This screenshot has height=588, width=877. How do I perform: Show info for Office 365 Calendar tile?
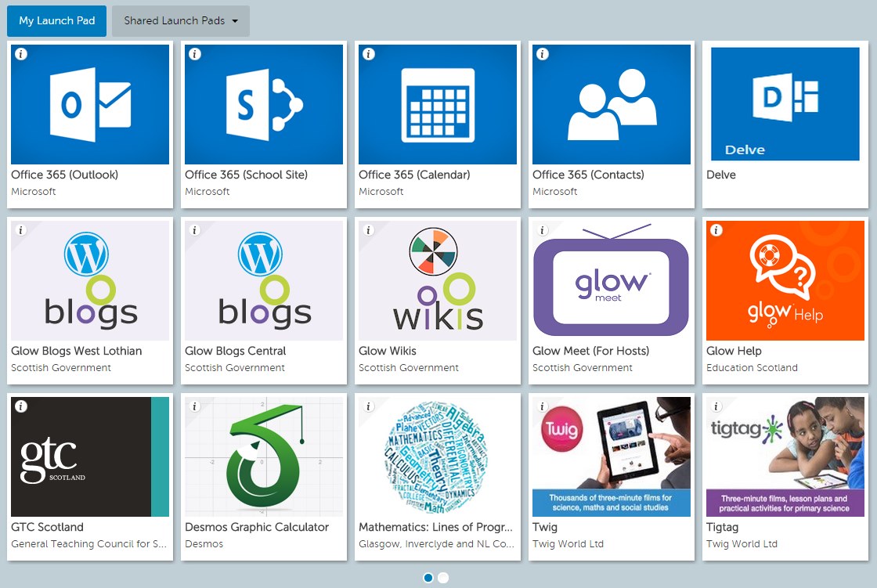click(369, 54)
